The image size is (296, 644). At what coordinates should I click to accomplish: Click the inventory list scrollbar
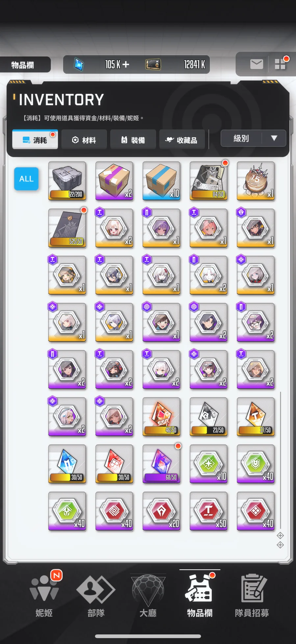pyautogui.click(x=281, y=460)
